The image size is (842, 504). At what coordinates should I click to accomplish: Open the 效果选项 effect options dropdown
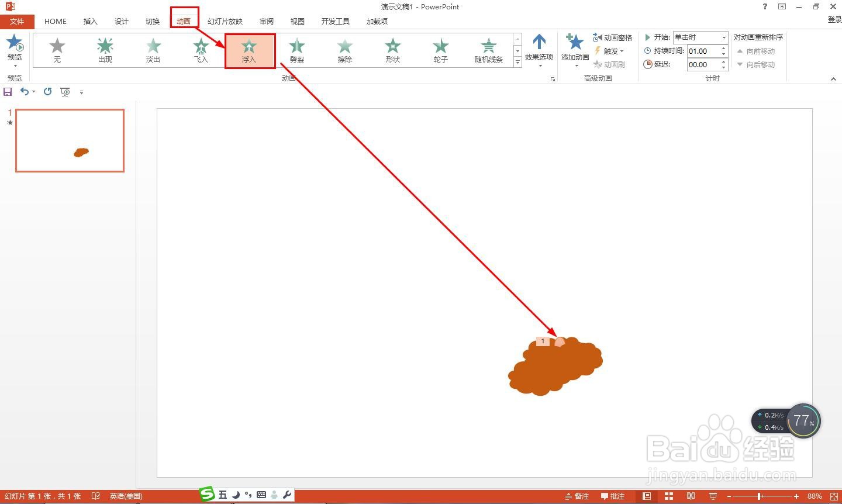pyautogui.click(x=539, y=50)
